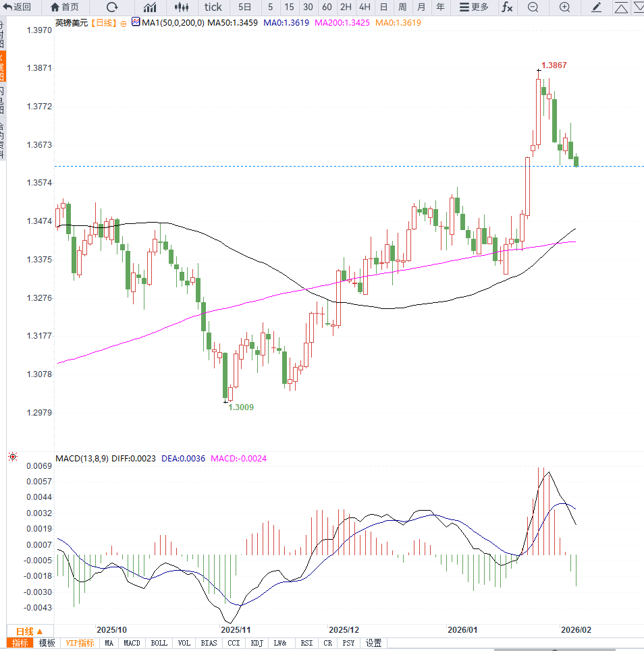
Task: Expand the 日线 period selector at bottom left
Action: tap(30, 631)
